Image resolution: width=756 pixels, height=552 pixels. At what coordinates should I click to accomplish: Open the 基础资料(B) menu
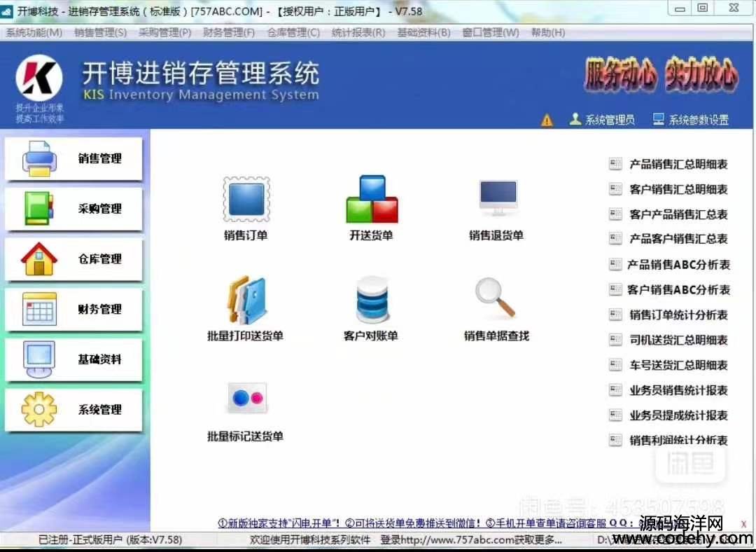click(423, 32)
